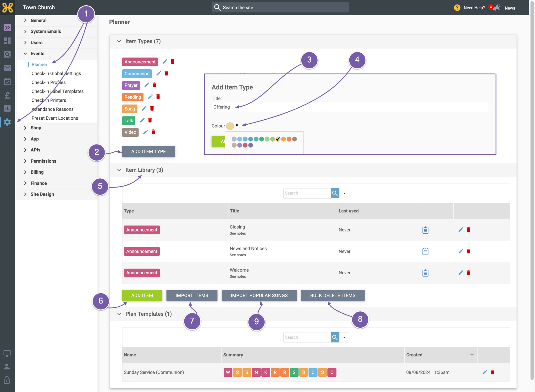Screen dimensions: 535x392
Task: Open the padlock icon in sidebar
Action: pyautogui.click(x=7, y=380)
